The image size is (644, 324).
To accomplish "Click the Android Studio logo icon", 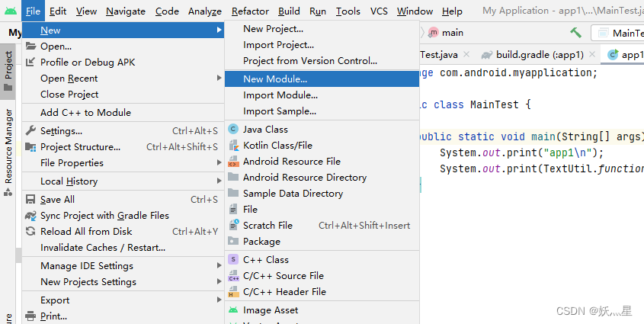I will [x=11, y=11].
